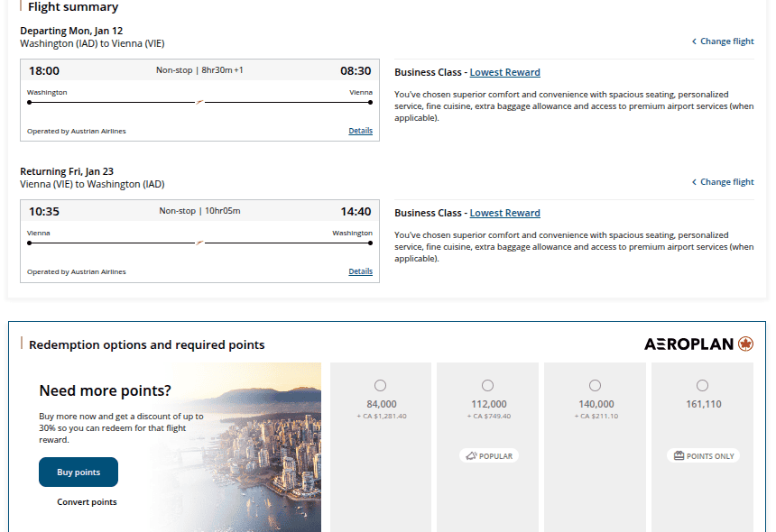The height and width of the screenshot is (532, 776).
Task: Click the 08:30 arrival time
Action: tap(356, 70)
